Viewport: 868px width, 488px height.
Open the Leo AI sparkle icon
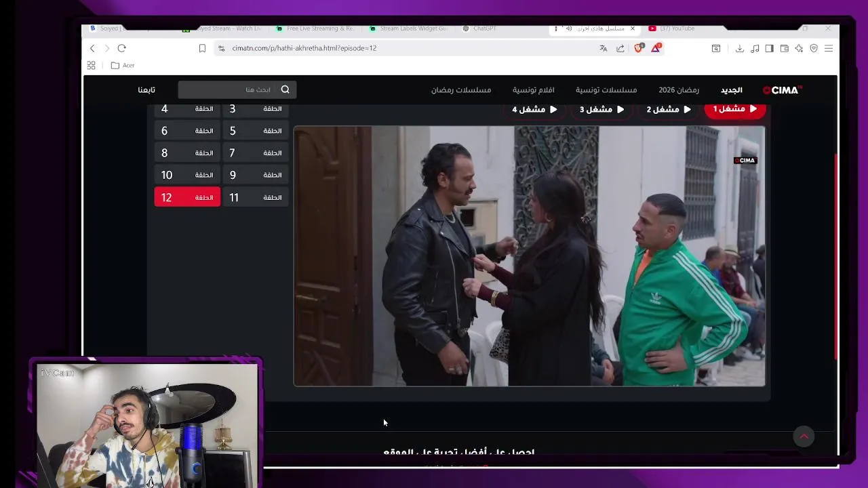(x=799, y=48)
